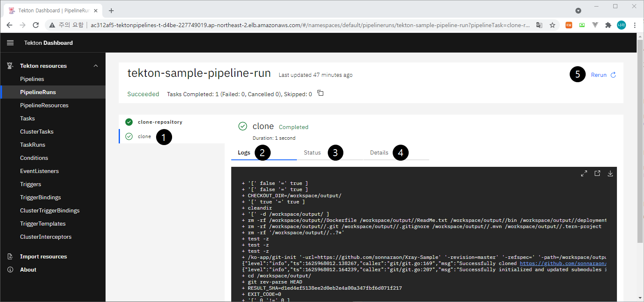The height and width of the screenshot is (302, 644).
Task: Open logs in a new window
Action: tap(598, 173)
